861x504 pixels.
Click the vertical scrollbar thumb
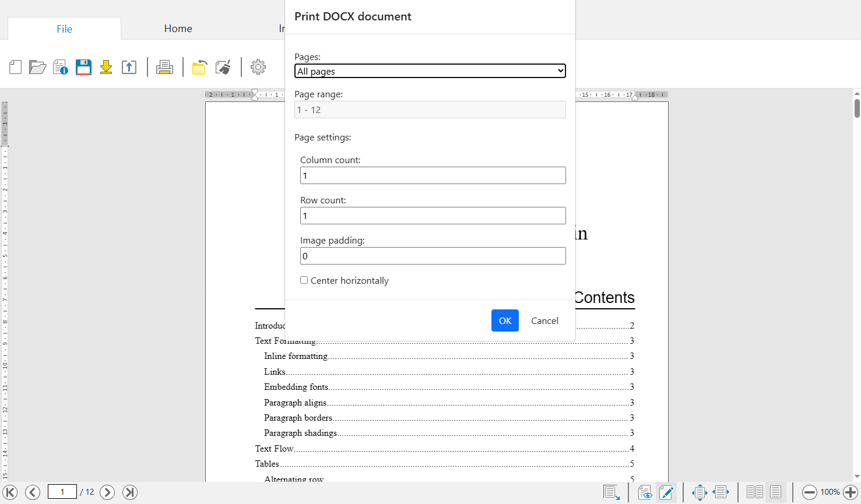click(857, 108)
